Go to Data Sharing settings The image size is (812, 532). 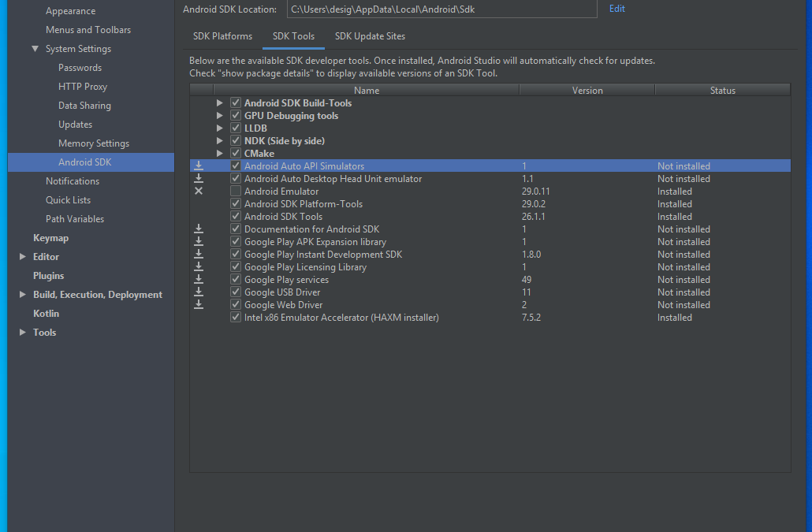click(x=84, y=105)
